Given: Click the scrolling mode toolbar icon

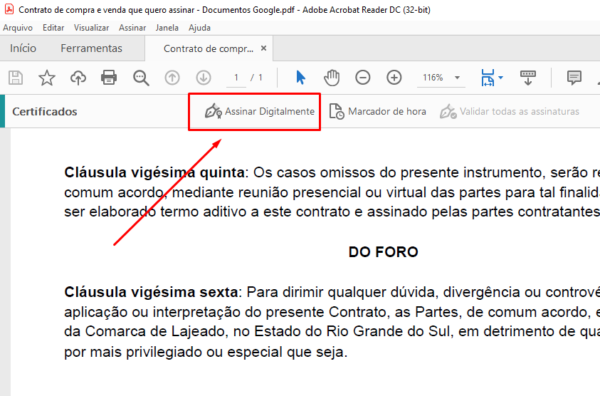Looking at the screenshot, I should click(x=528, y=78).
